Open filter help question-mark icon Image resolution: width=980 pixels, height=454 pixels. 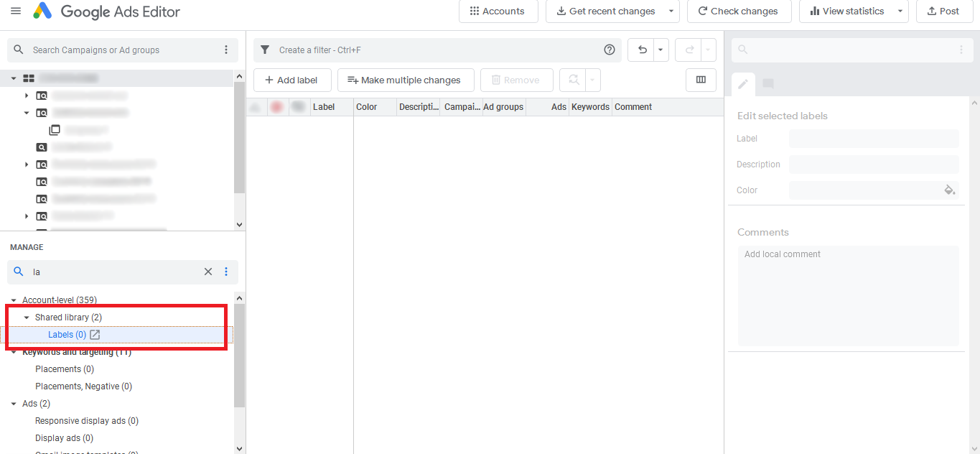(610, 50)
